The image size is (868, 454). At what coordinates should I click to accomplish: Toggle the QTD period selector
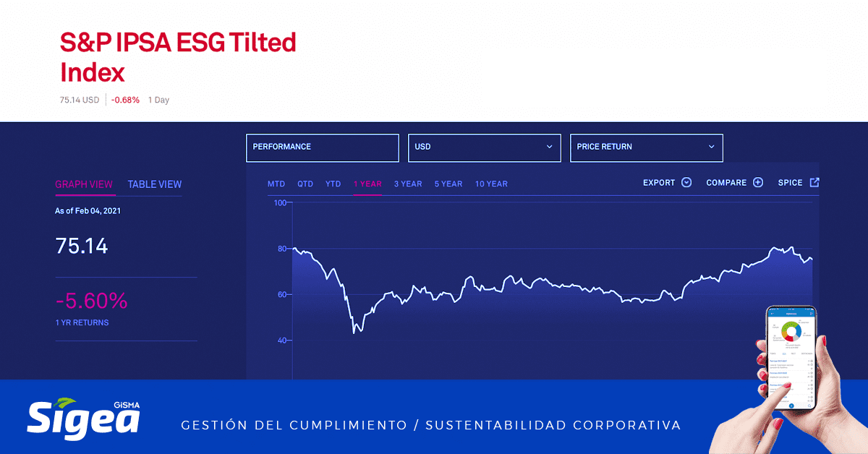point(305,184)
